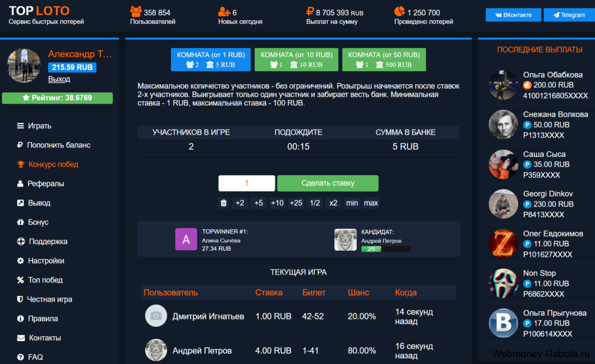The image size is (595, 364).
Task: Click the profile avatar of Александр
Action: coord(23,65)
